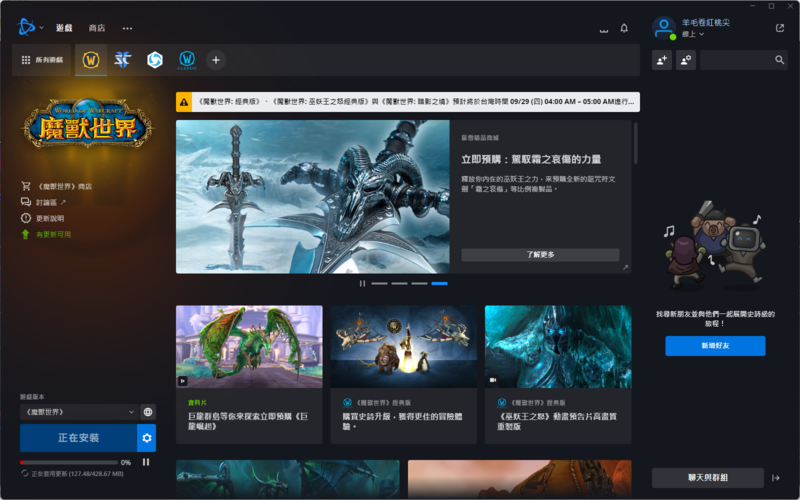Click the installation progress bar
This screenshot has height=500, width=800.
[x=68, y=463]
